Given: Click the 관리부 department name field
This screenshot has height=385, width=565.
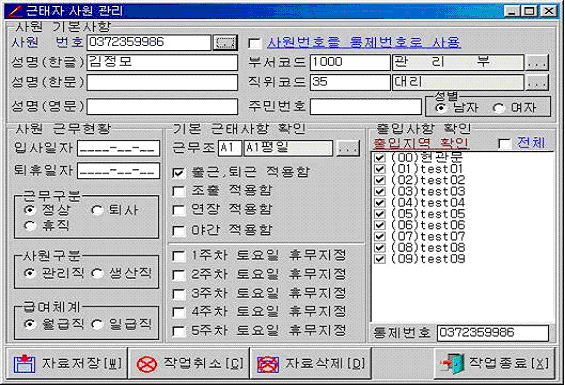Looking at the screenshot, I should point(458,62).
